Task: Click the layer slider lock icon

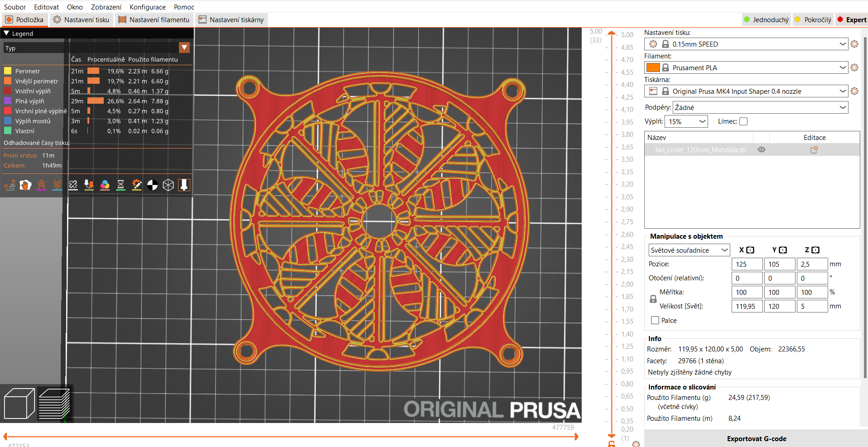Action: [x=612, y=444]
